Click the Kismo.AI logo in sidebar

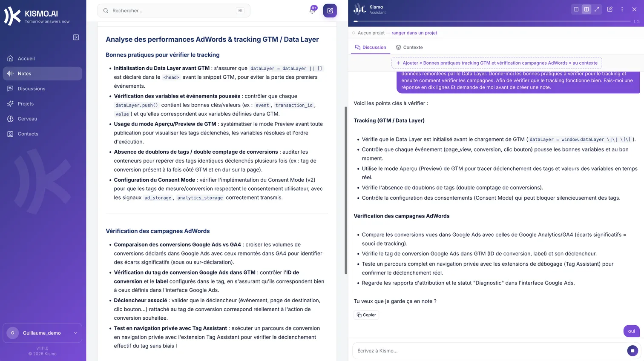[37, 16]
